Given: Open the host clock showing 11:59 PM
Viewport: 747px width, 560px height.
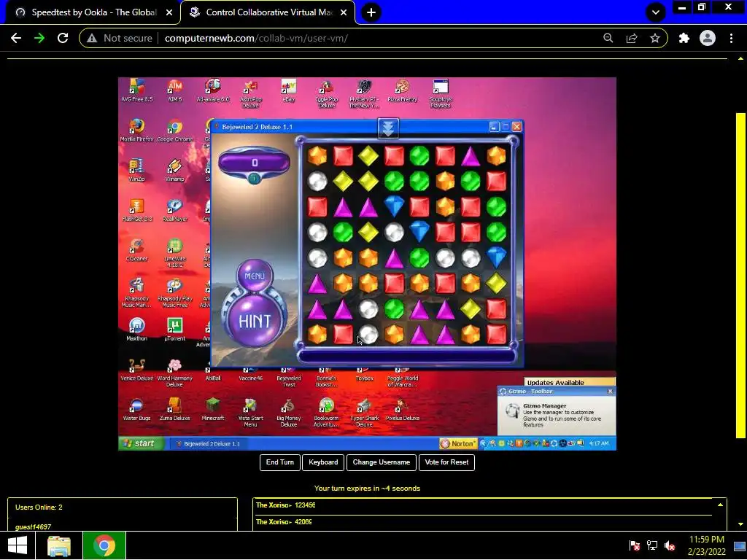Looking at the screenshot, I should point(706,545).
